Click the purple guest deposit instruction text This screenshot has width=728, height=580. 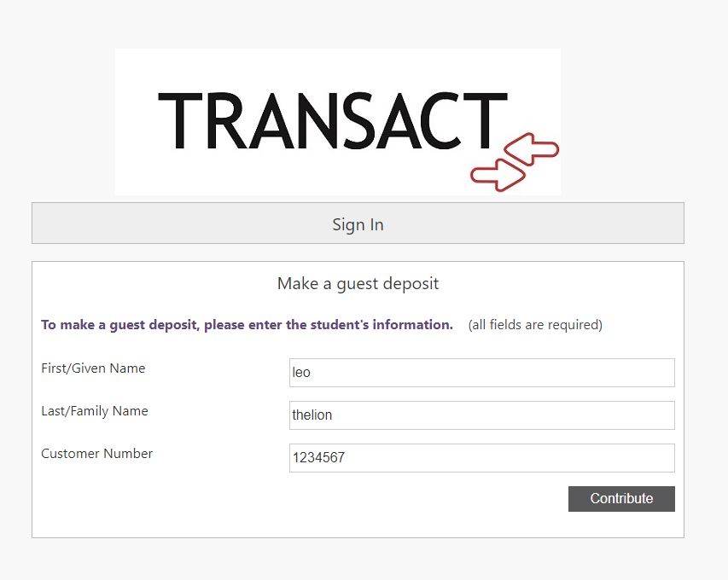coord(247,325)
